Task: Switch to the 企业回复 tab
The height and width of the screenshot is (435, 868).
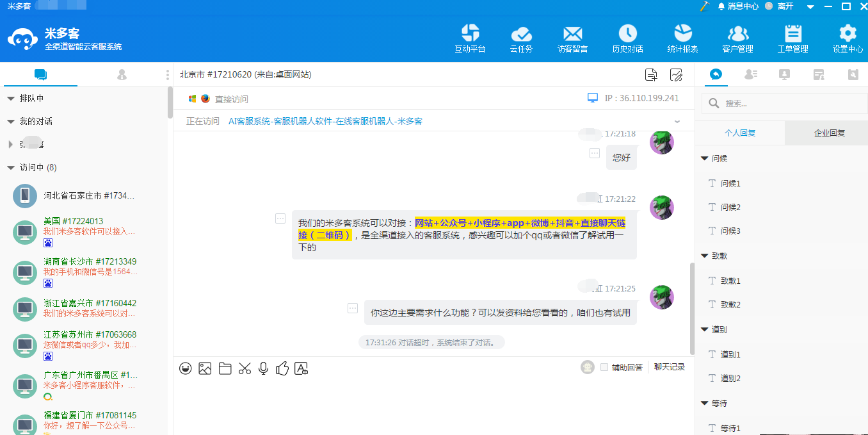Action: [829, 133]
